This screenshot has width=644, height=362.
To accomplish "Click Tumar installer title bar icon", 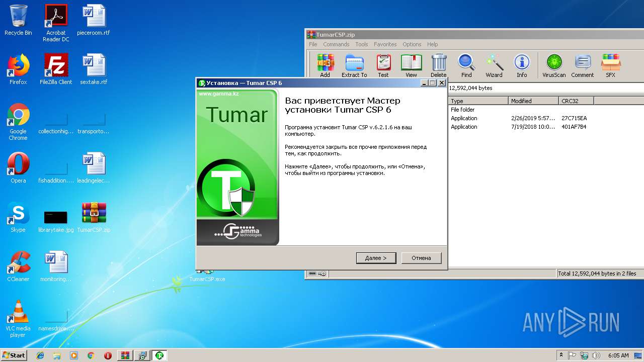I will [202, 83].
